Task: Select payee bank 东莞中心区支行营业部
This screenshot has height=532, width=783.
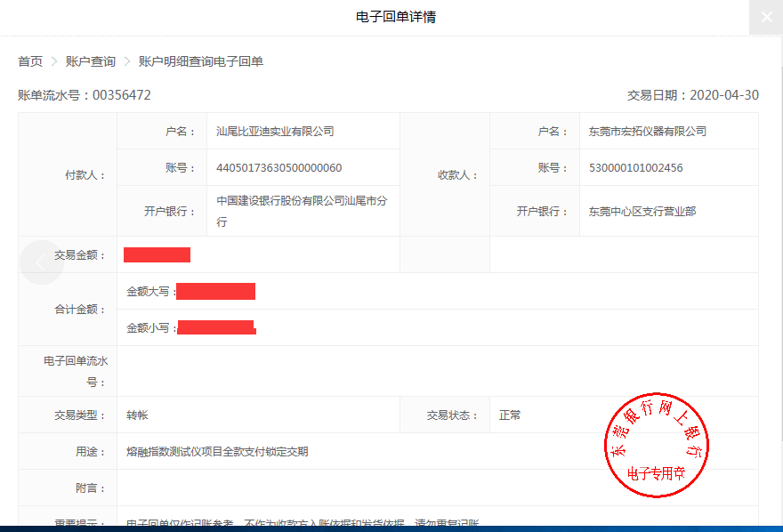Action: (642, 211)
